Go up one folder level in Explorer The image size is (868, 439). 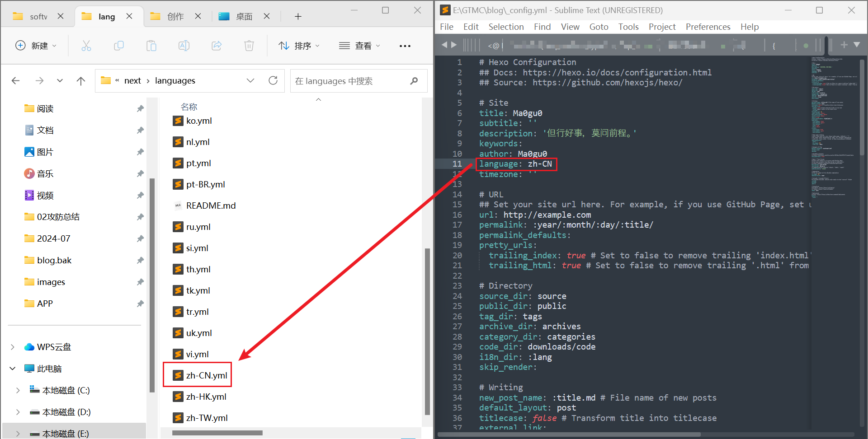pos(81,81)
